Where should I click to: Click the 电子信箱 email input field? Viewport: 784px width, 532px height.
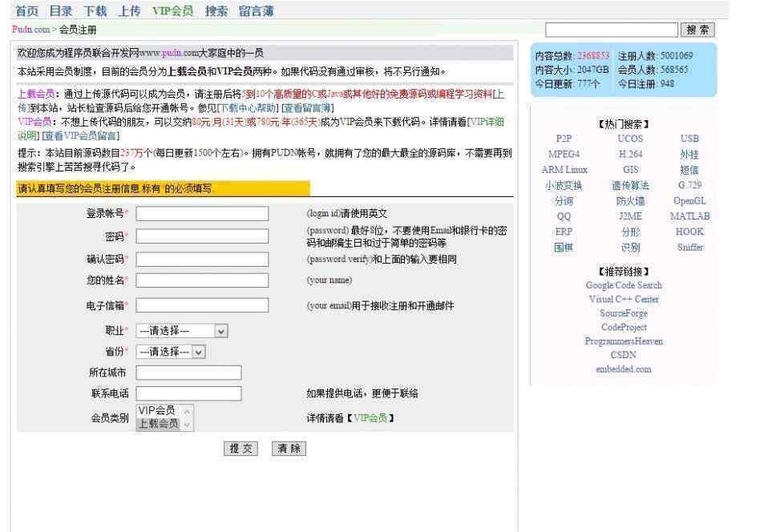(x=202, y=305)
